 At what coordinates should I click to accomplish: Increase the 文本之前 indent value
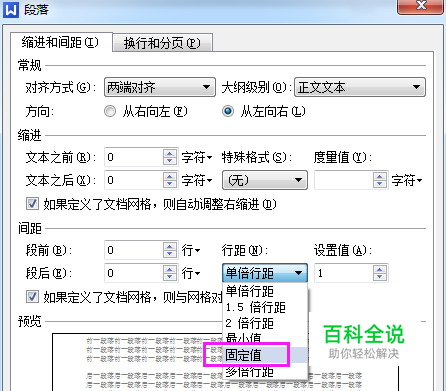click(x=170, y=153)
